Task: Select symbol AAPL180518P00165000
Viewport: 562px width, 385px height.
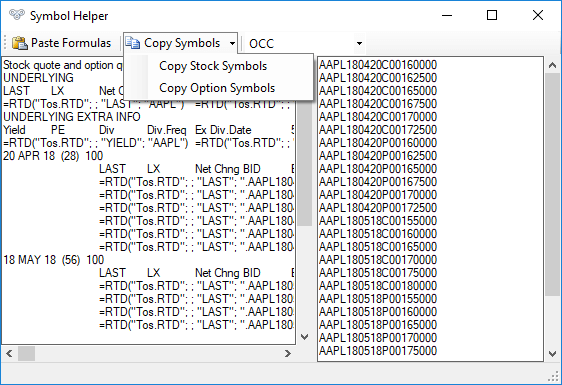Action: click(x=378, y=325)
